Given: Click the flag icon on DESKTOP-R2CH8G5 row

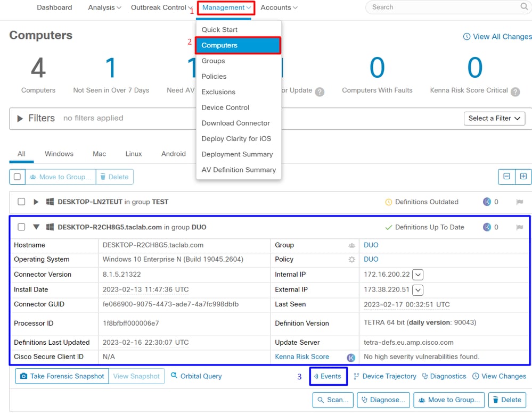Looking at the screenshot, I should click(x=519, y=227).
